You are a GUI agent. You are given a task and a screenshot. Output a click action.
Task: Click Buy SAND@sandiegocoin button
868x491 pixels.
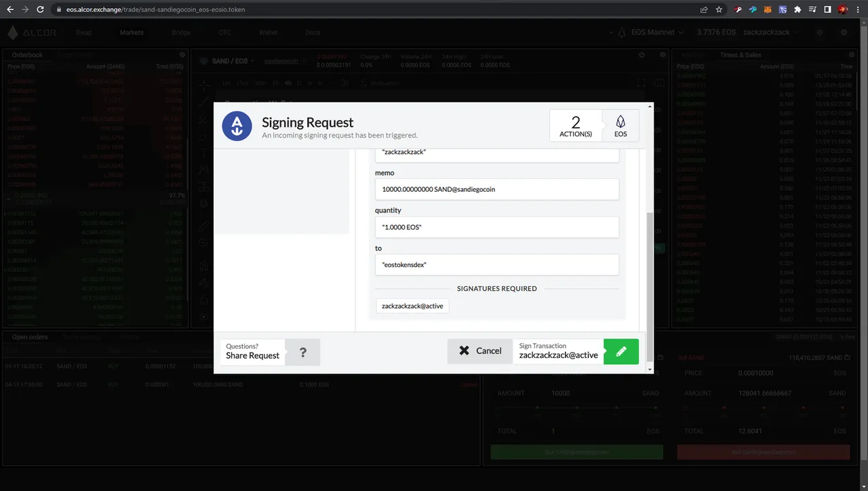(x=576, y=452)
